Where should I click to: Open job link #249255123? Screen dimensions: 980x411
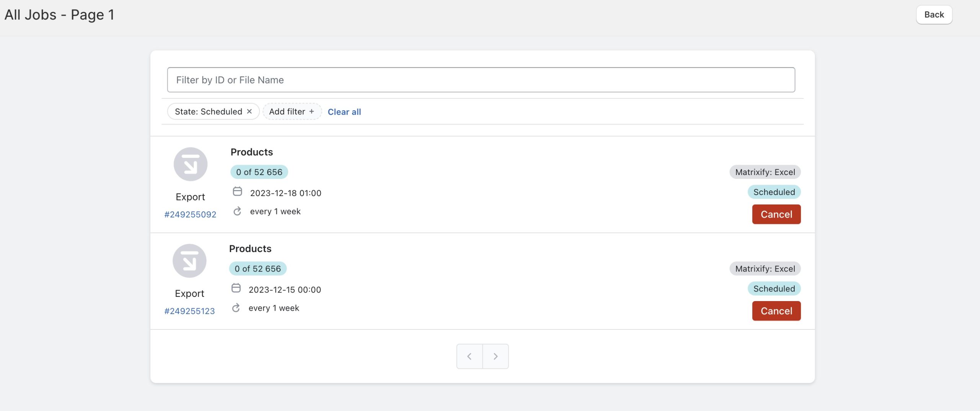click(x=189, y=311)
